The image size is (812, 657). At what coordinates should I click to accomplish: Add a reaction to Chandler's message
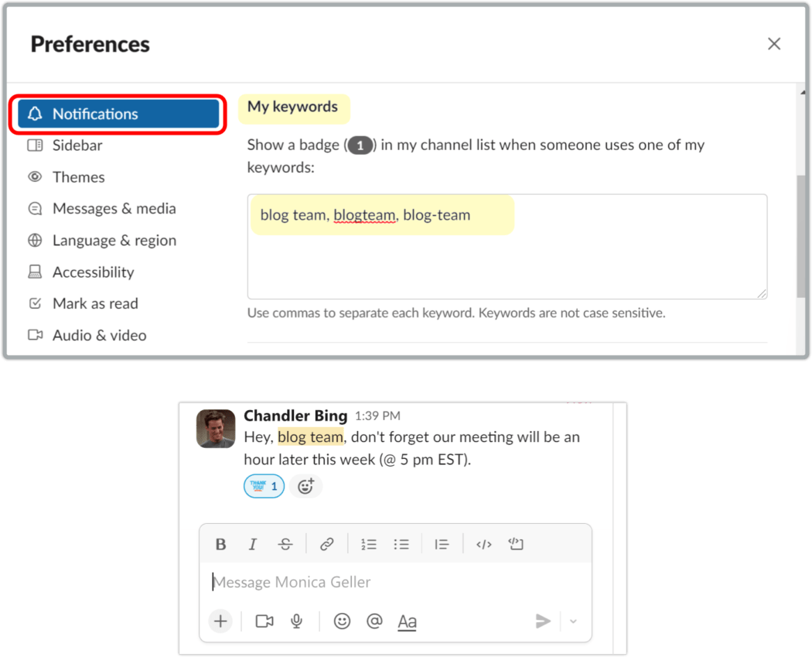(305, 486)
